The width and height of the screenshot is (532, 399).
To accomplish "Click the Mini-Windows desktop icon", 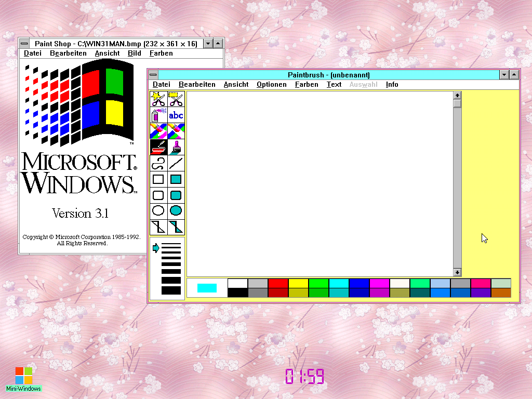I will tap(24, 379).
